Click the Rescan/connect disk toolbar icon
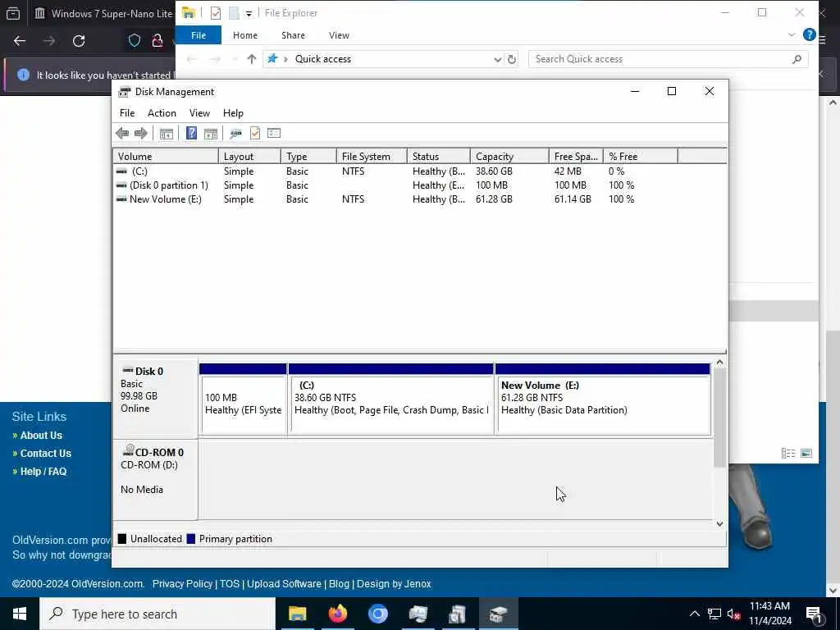Viewport: 840px width, 630px height. coord(235,133)
